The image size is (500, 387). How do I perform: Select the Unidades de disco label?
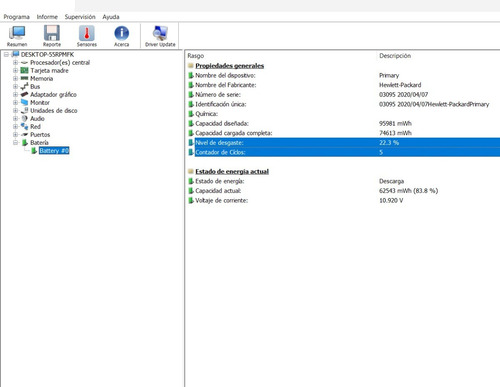pyautogui.click(x=54, y=110)
